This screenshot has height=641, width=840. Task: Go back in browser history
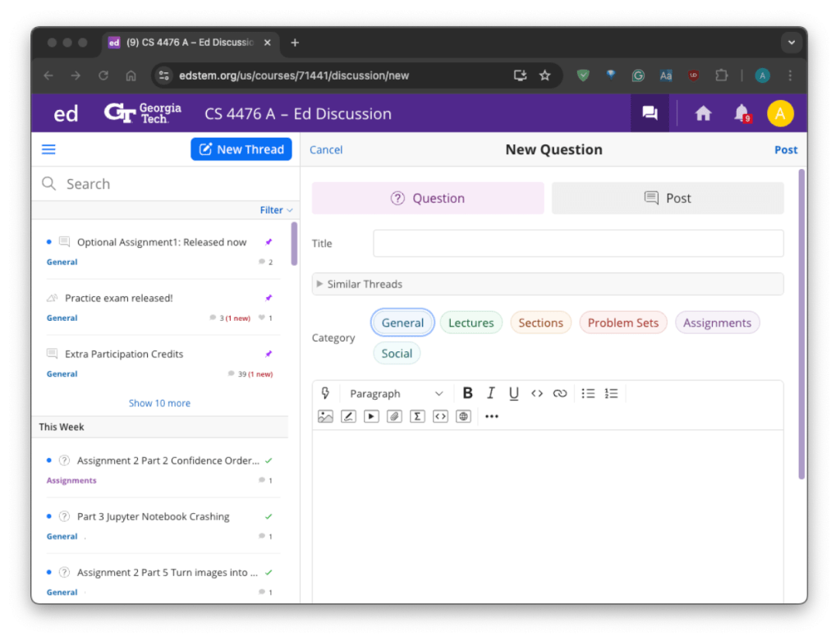pyautogui.click(x=48, y=76)
